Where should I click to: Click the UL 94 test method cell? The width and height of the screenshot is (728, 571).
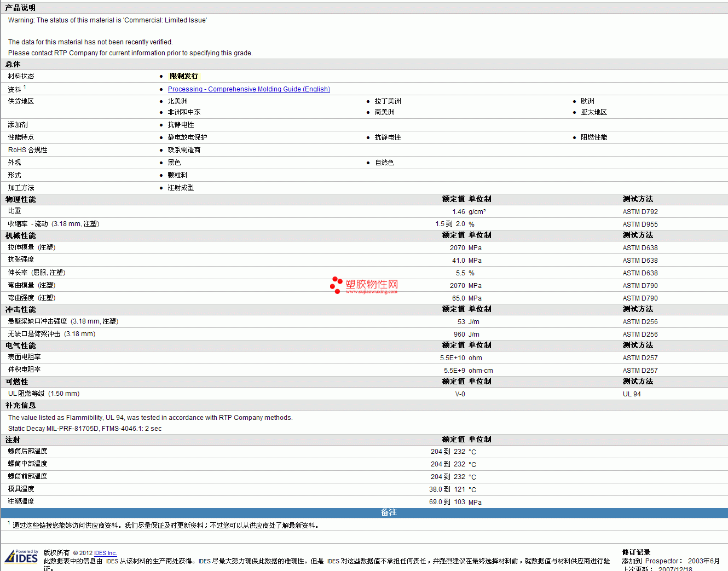631,394
